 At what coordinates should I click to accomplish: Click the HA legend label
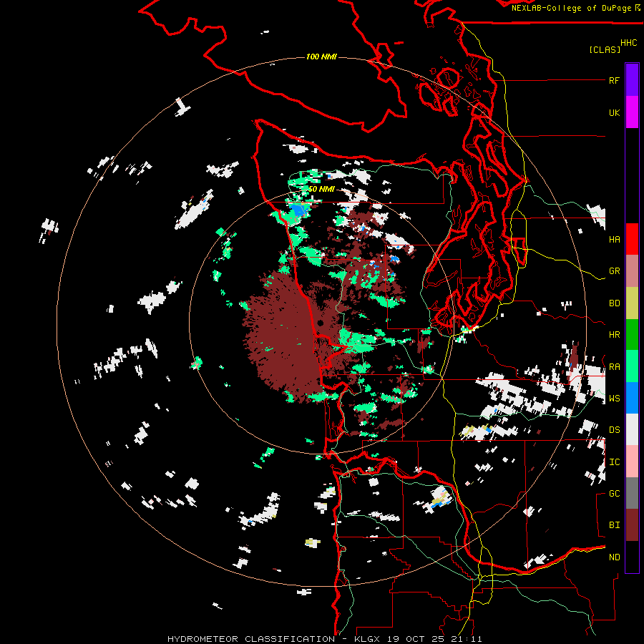pos(614,239)
